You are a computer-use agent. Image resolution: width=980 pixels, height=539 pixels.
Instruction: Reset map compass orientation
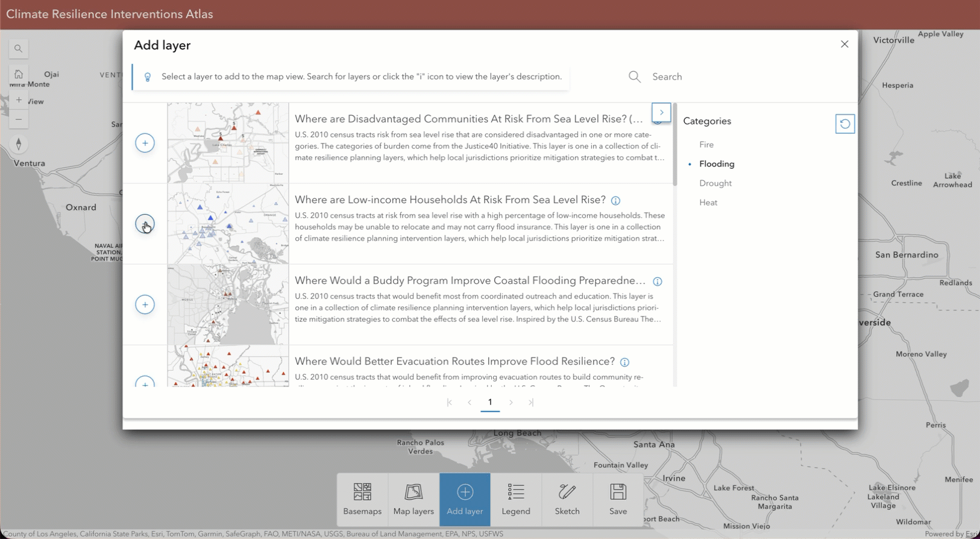click(19, 144)
